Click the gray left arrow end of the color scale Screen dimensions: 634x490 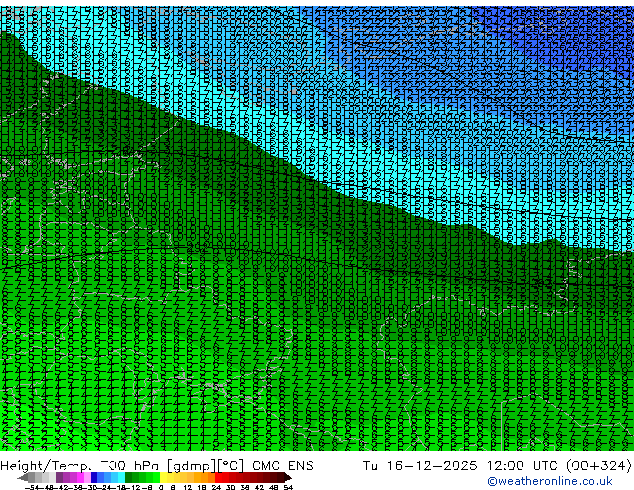tap(22, 477)
